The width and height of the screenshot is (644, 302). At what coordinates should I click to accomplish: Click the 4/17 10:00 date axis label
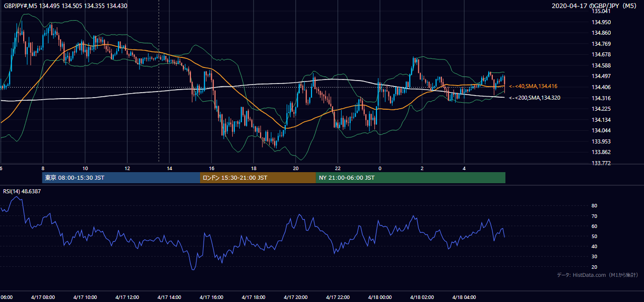(85, 297)
